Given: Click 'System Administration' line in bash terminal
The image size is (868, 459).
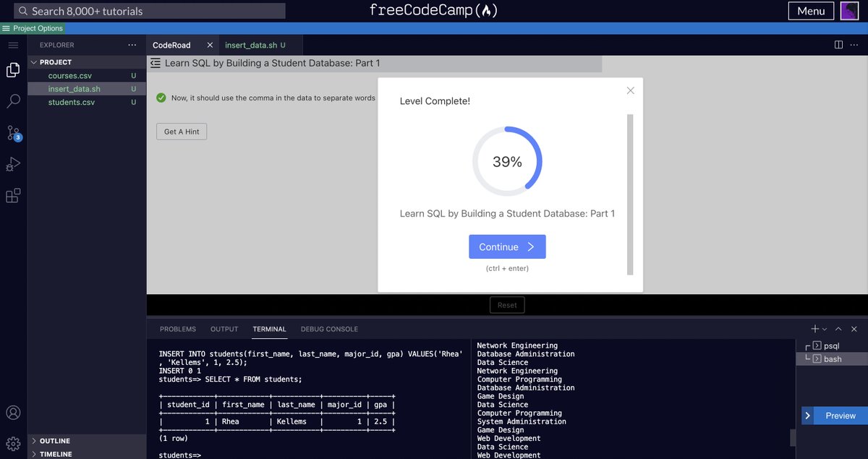Looking at the screenshot, I should coord(522,421).
